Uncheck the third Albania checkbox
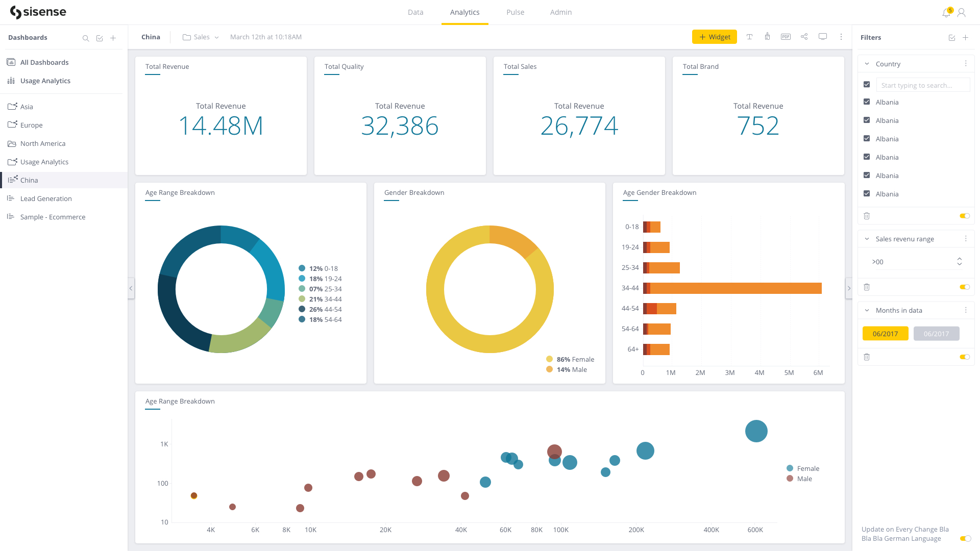The height and width of the screenshot is (551, 980). (867, 139)
